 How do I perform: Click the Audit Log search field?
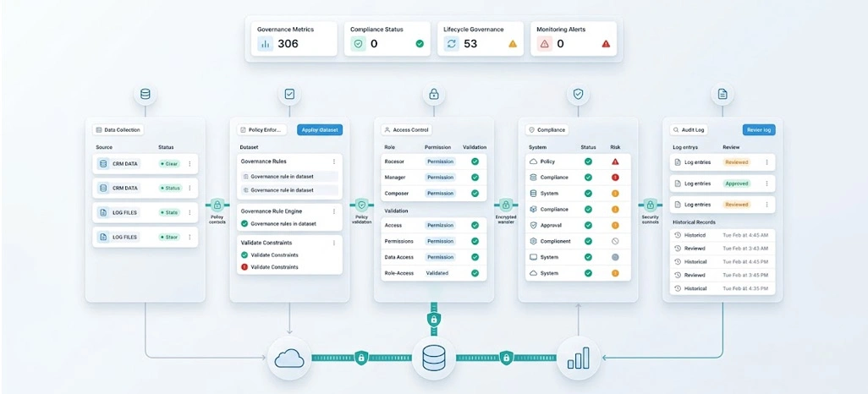pos(689,129)
